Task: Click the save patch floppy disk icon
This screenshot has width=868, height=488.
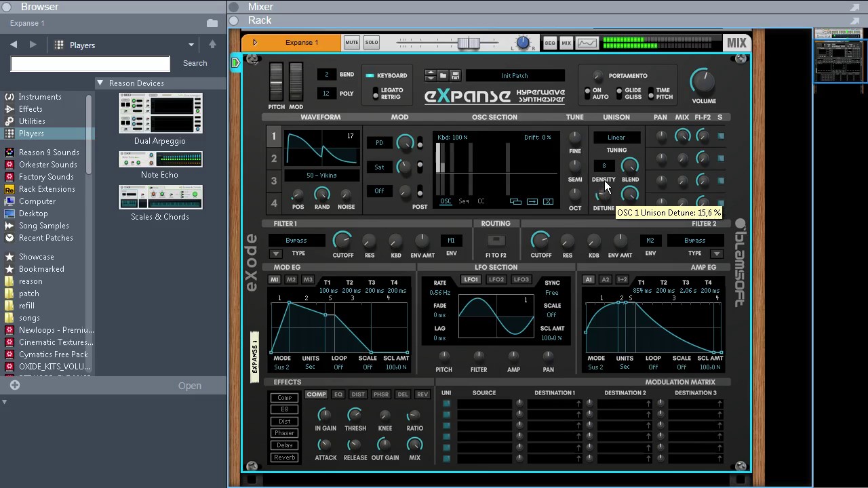Action: tap(455, 75)
